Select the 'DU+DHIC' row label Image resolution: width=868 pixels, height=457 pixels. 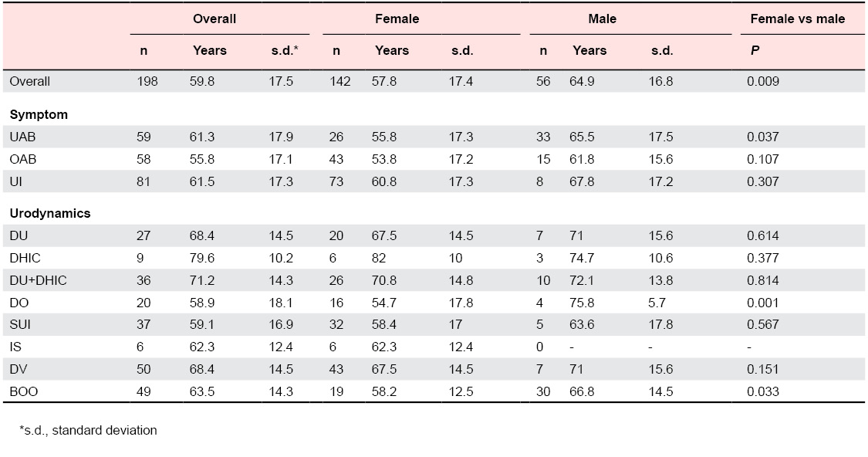pos(38,280)
